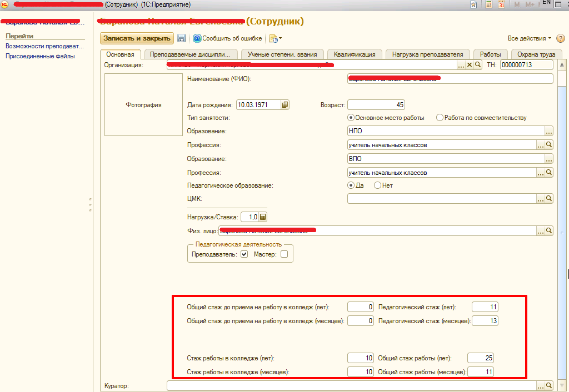Open the Нагрузка преподавателя tab
Viewport: 569px width, 392px height.
(427, 54)
